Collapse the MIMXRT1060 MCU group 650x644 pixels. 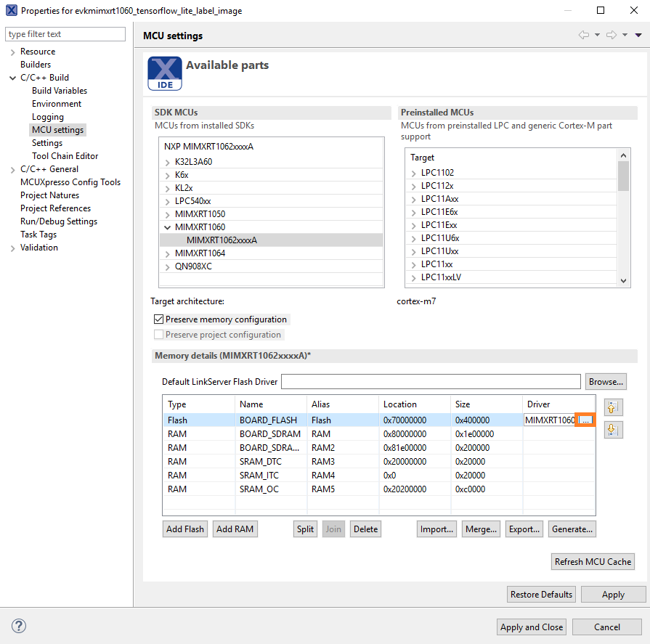pos(168,227)
